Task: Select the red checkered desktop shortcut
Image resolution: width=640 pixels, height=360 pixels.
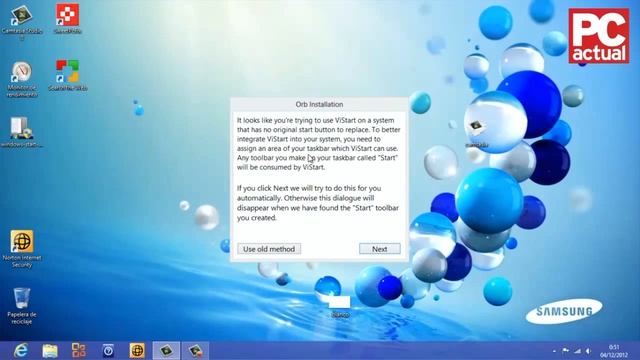Action: click(67, 19)
